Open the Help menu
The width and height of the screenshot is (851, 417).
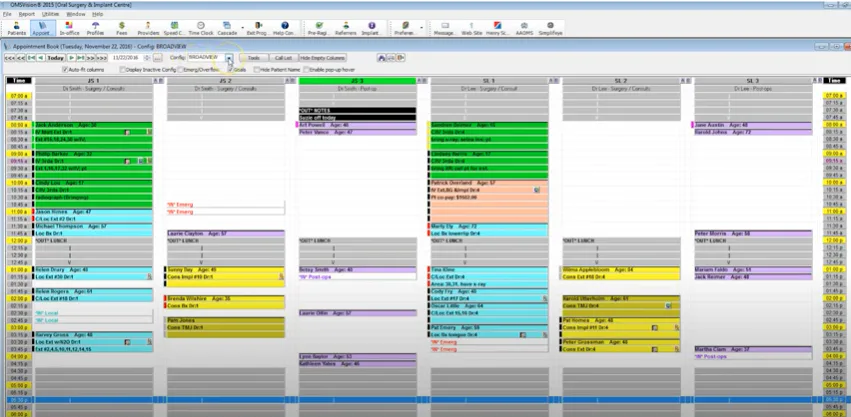coord(97,14)
